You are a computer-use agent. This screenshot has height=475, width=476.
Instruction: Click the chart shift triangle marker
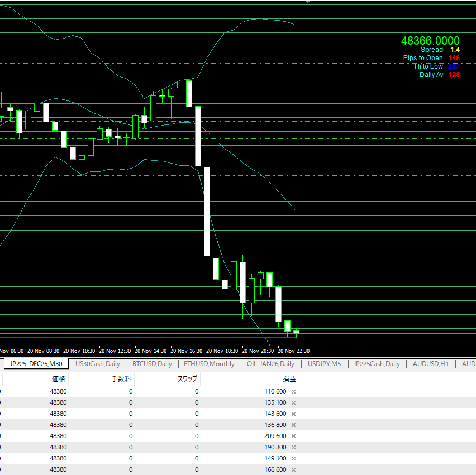point(307,2)
